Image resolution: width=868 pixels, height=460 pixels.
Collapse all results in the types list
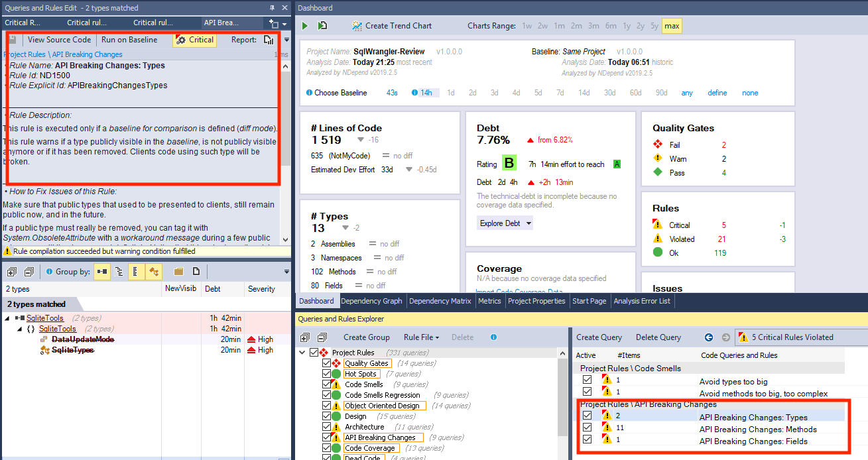click(29, 272)
